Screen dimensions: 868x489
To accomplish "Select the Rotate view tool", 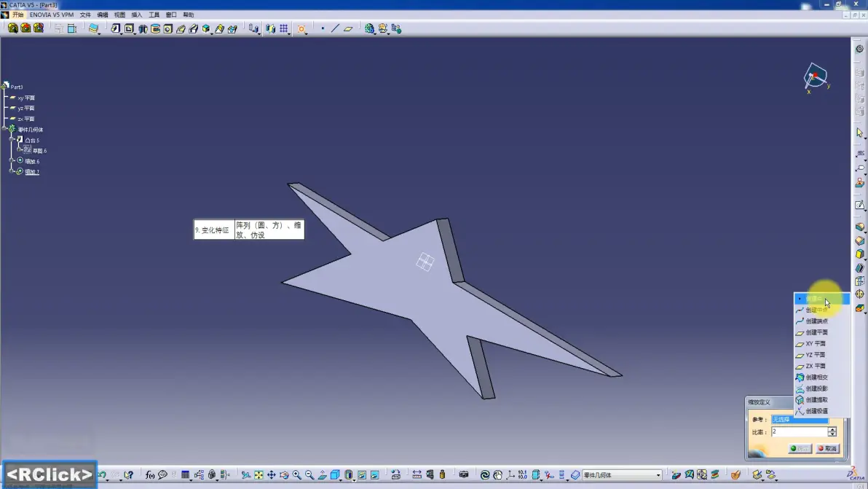I will pos(284,474).
